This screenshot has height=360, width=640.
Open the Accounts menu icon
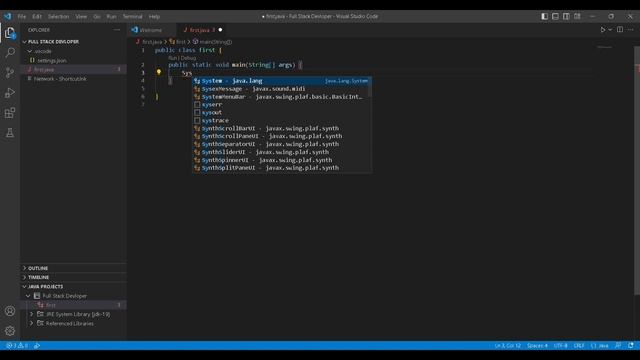[10, 311]
